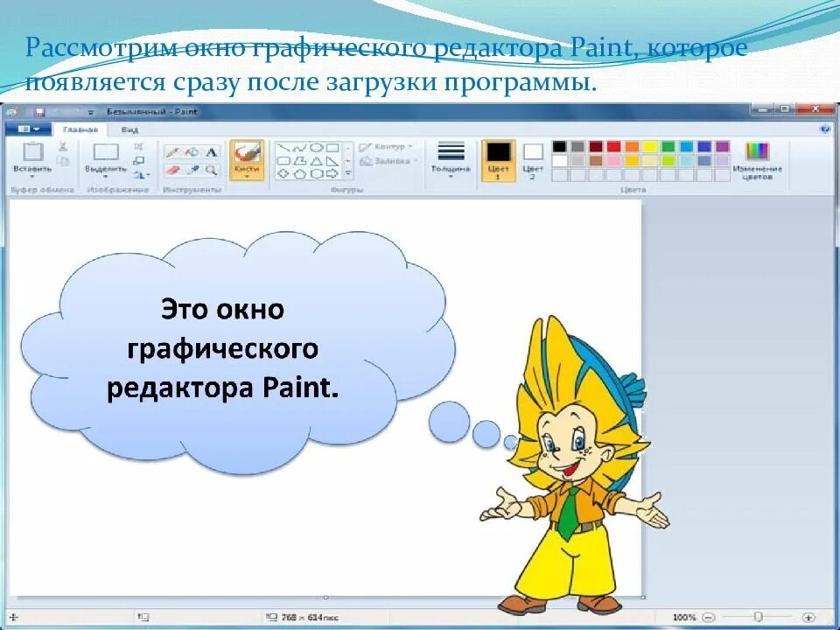This screenshot has height=630, width=840.
Task: Pick the Diamond shape
Action: 283,173
